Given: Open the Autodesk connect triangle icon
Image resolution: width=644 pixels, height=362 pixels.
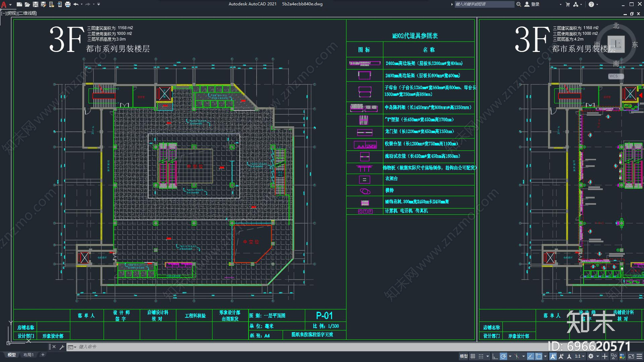Looking at the screenshot, I should (x=576, y=4).
